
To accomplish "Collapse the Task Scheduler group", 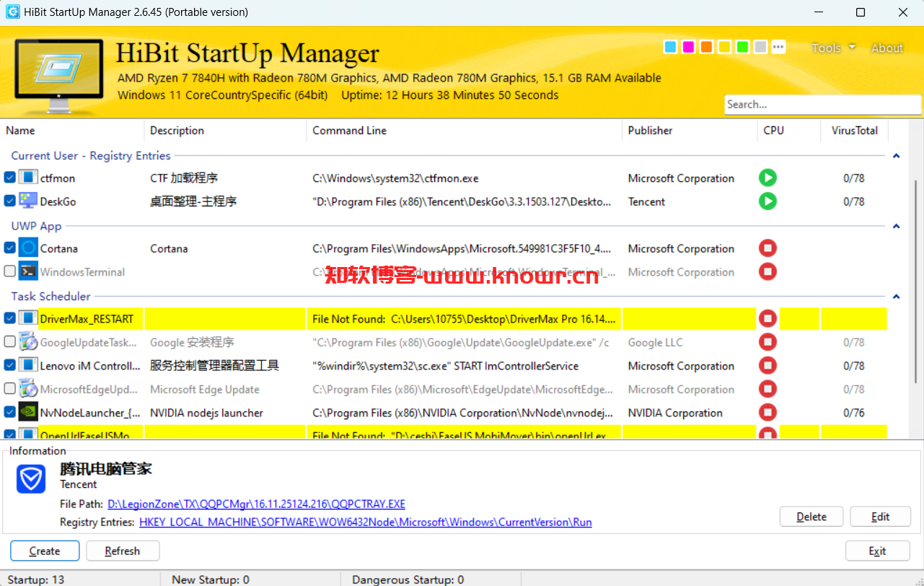I will click(896, 297).
